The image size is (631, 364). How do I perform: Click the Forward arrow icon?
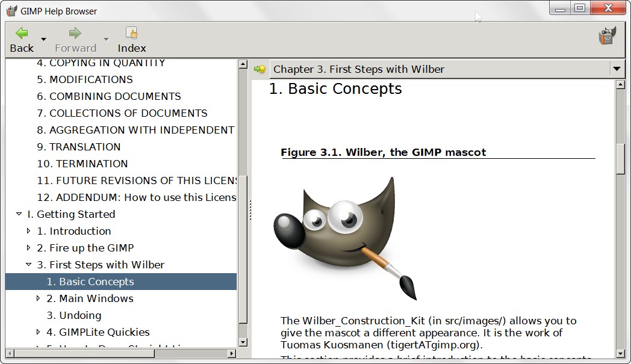(75, 33)
